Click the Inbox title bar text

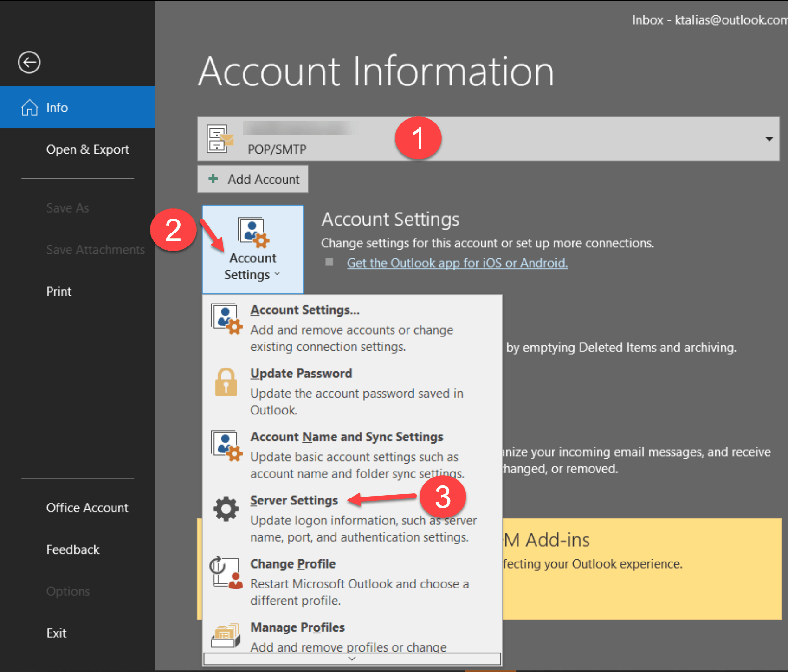click(x=710, y=20)
